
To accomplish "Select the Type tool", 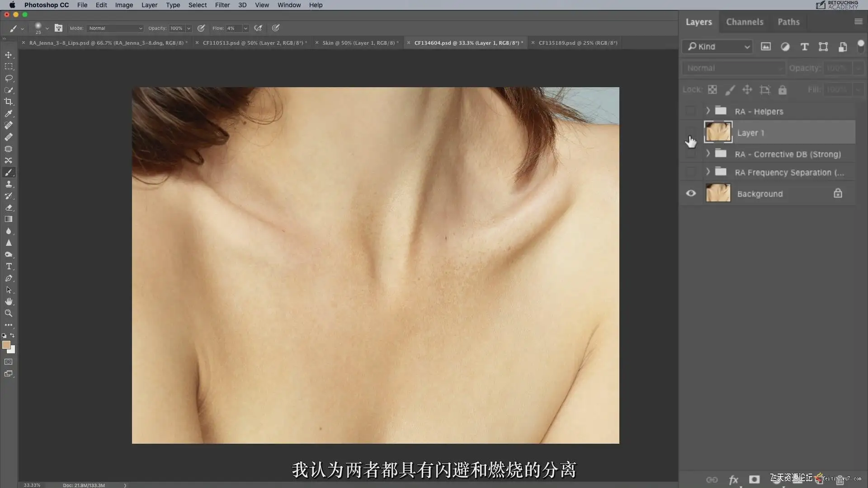I will 8,267.
